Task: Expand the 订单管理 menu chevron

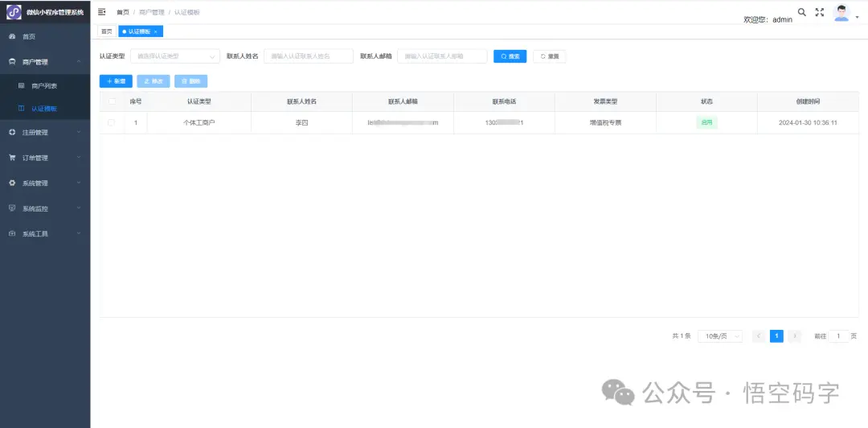Action: click(79, 158)
